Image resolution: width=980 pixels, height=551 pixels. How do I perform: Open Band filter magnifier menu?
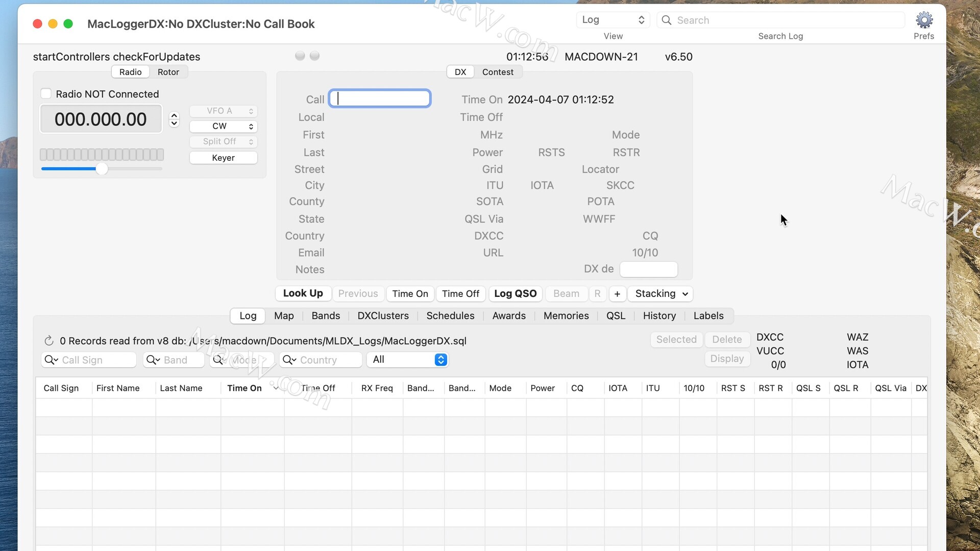coord(153,360)
